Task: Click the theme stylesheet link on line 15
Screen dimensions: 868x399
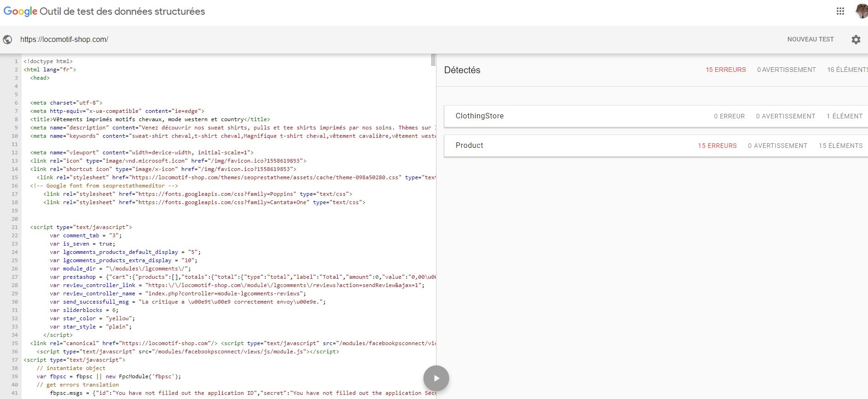Action: point(236,177)
